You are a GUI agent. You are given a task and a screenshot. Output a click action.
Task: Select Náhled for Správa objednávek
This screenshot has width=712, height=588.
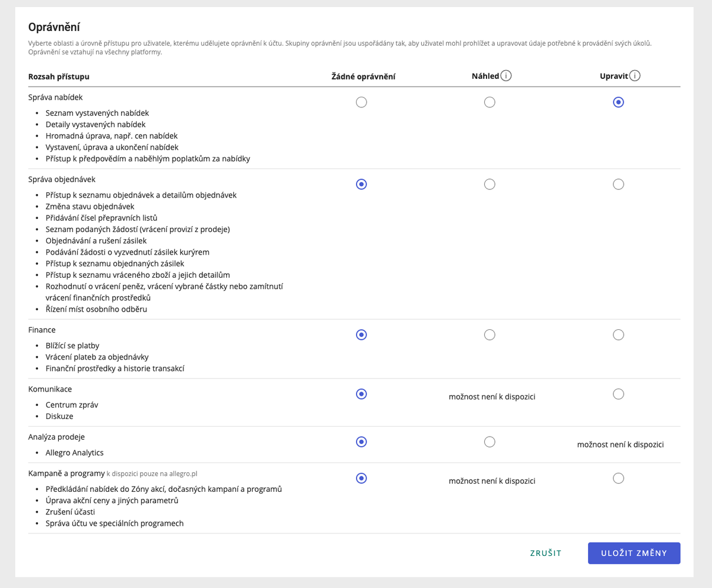point(490,185)
